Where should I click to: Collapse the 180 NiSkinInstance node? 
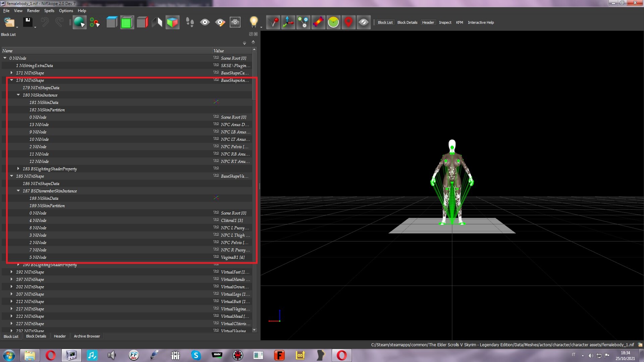(18, 95)
